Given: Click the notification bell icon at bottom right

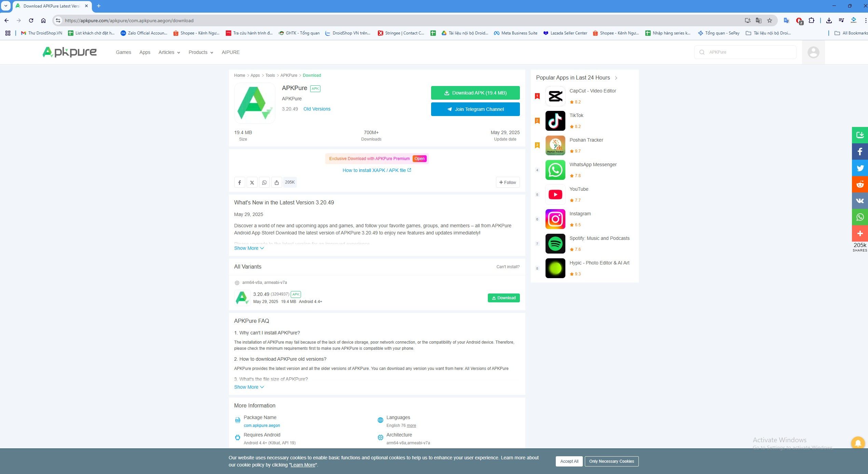Looking at the screenshot, I should pos(857,443).
